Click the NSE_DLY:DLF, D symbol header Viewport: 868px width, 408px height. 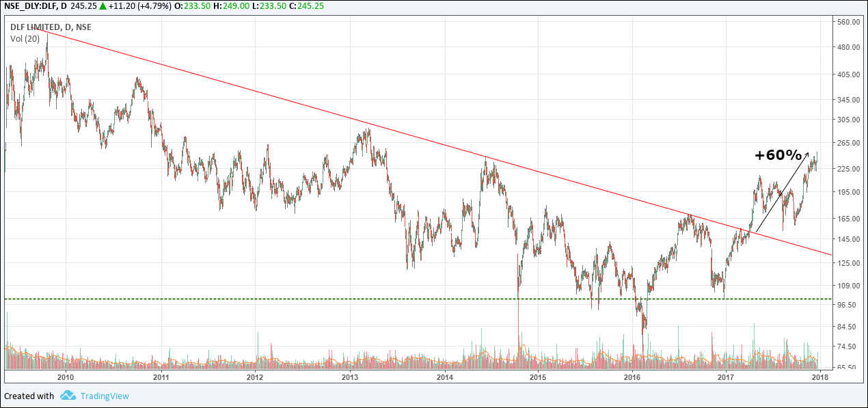coord(36,5)
